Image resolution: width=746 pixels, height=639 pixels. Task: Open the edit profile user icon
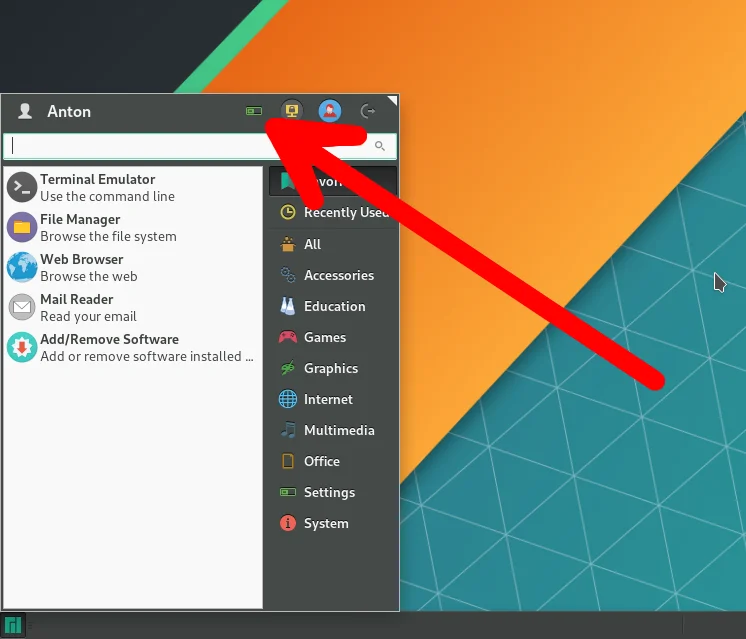point(330,110)
